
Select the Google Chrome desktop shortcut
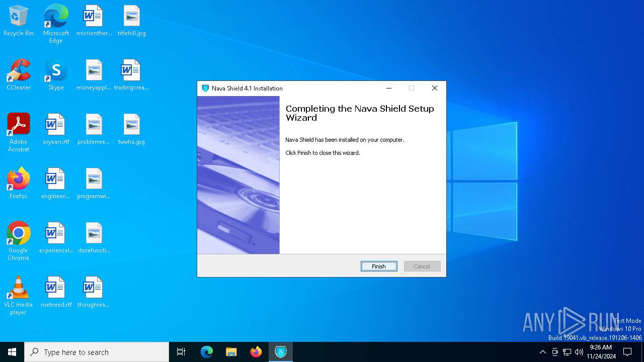(19, 241)
